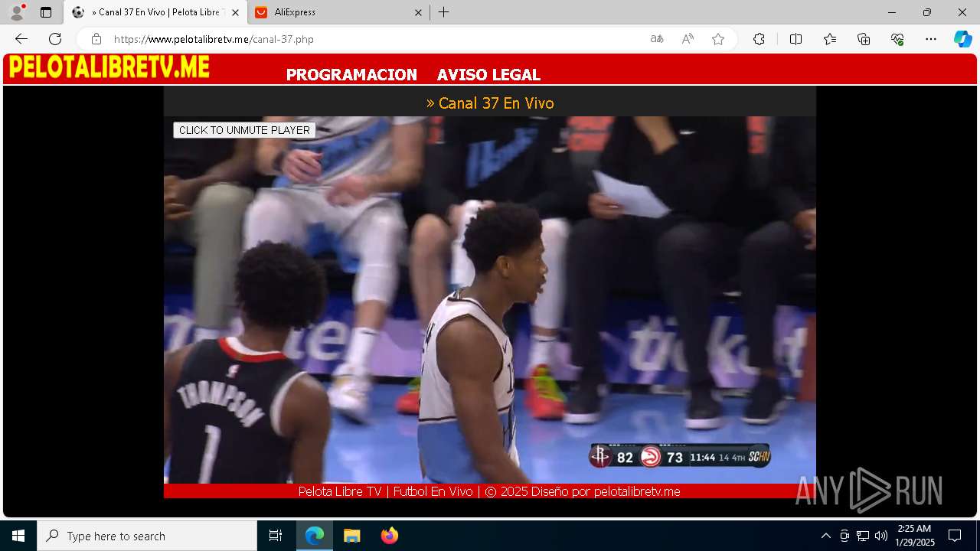Open Task View on the taskbar
This screenshot has height=551, width=980.
coord(276,536)
